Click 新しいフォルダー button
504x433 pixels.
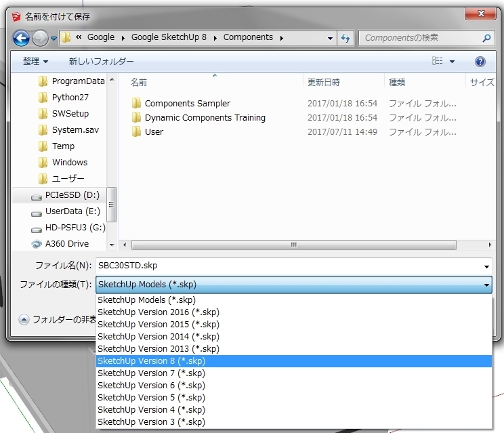point(101,62)
